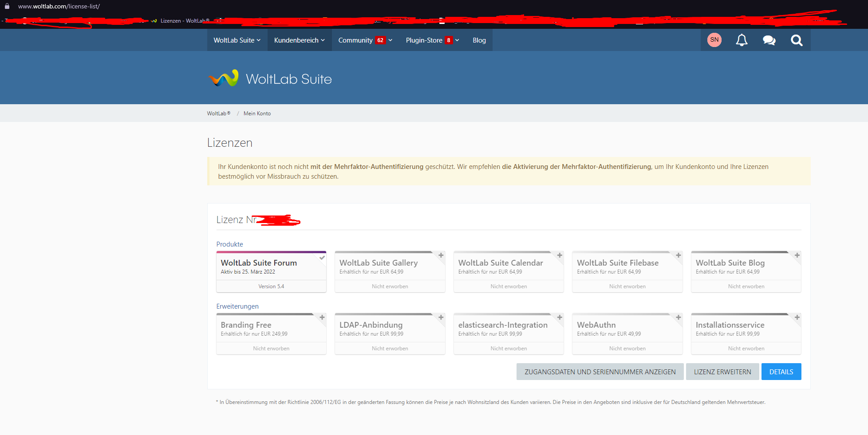Screen dimensions: 868x435
Task: Click plus icon on WoltLab Suite Gallery
Action: click(x=441, y=255)
